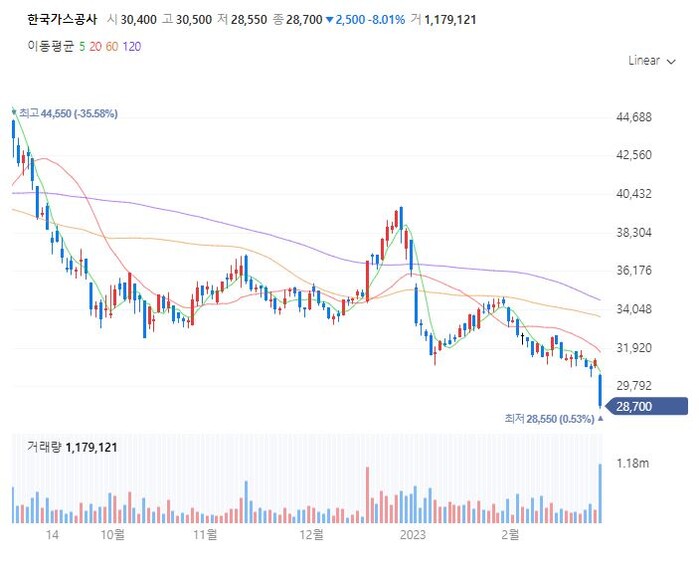Click the 10월 date axis label
Screen dimensions: 699x566
pyautogui.click(x=112, y=535)
